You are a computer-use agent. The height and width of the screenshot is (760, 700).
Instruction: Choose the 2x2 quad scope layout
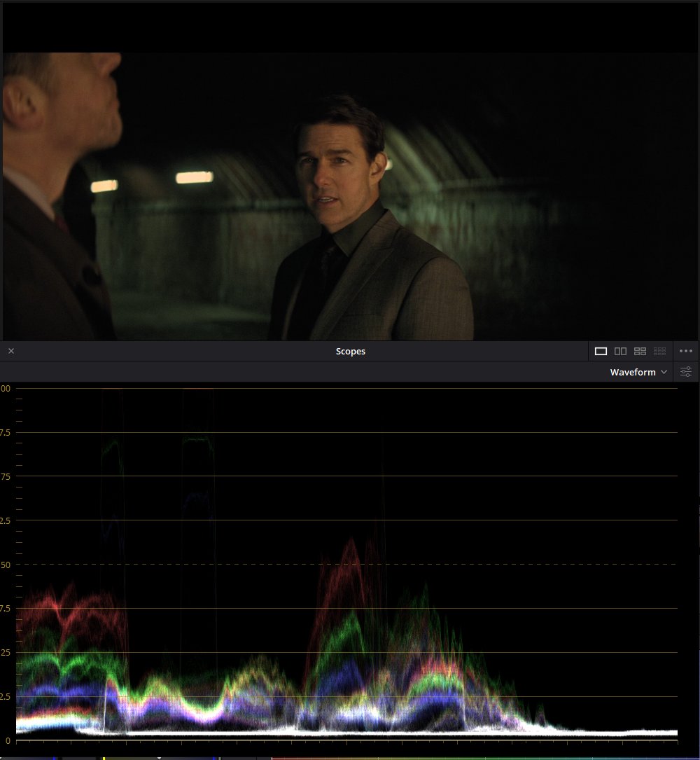tap(640, 351)
